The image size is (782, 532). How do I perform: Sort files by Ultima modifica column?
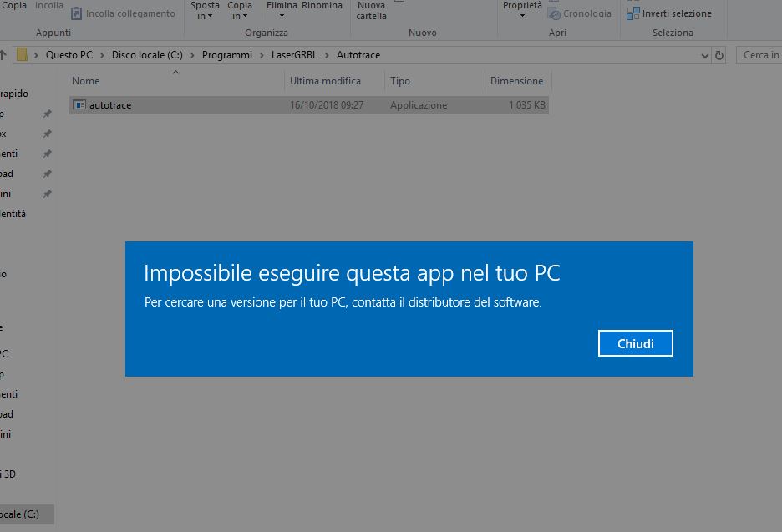[x=325, y=81]
